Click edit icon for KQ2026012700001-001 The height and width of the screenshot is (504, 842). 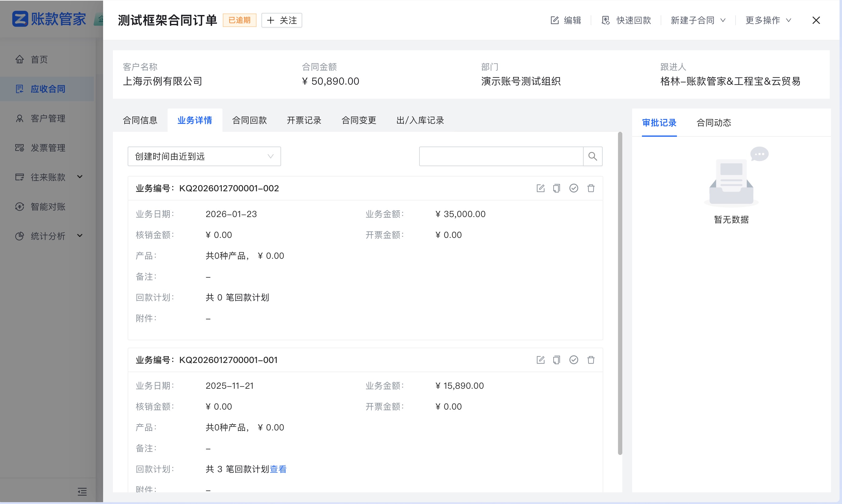(540, 360)
